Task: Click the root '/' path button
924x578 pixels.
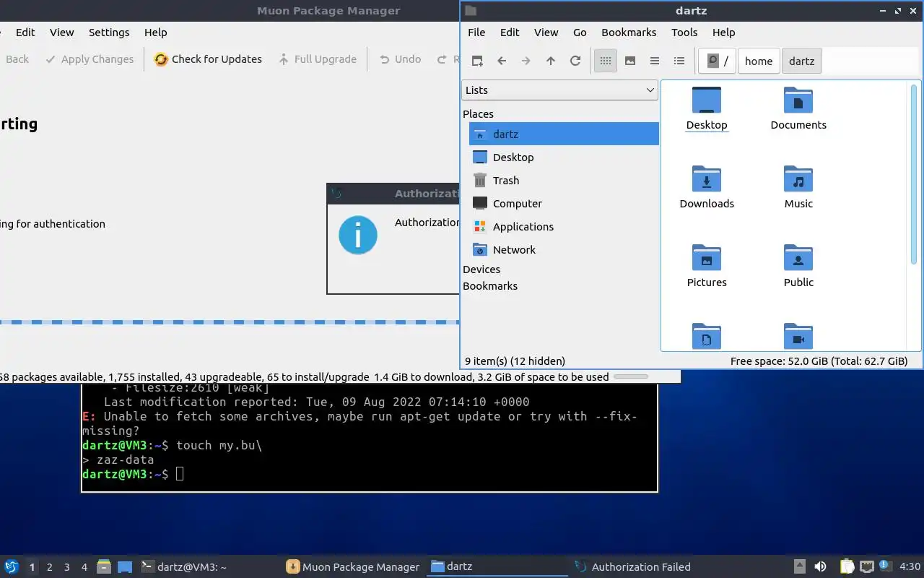Action: [x=717, y=61]
